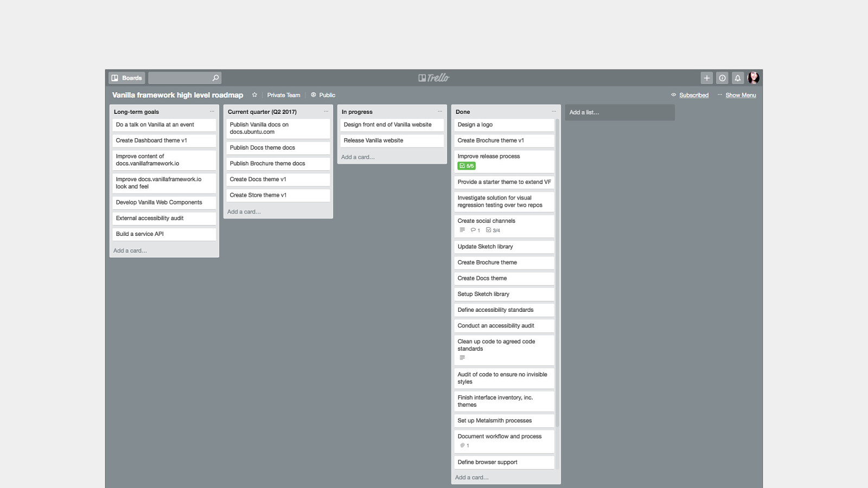868x488 pixels.
Task: Open the notifications bell
Action: click(x=738, y=78)
